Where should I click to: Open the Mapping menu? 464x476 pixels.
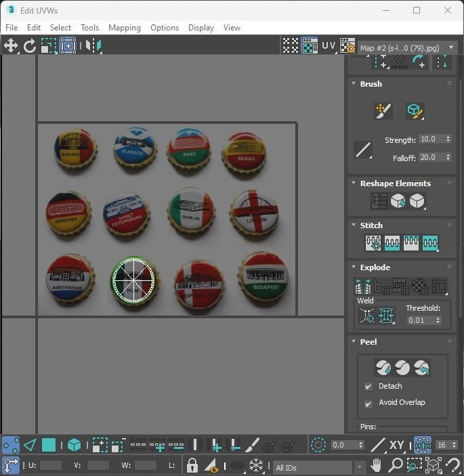tap(125, 28)
